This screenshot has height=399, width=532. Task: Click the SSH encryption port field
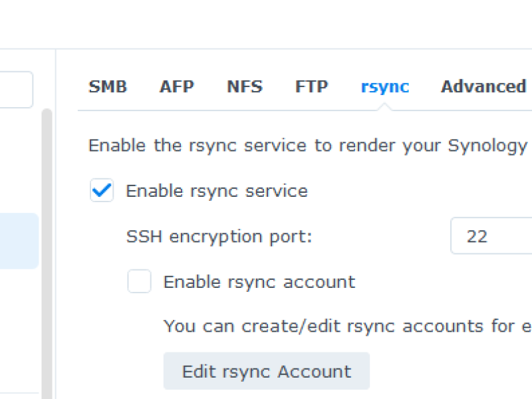point(491,236)
